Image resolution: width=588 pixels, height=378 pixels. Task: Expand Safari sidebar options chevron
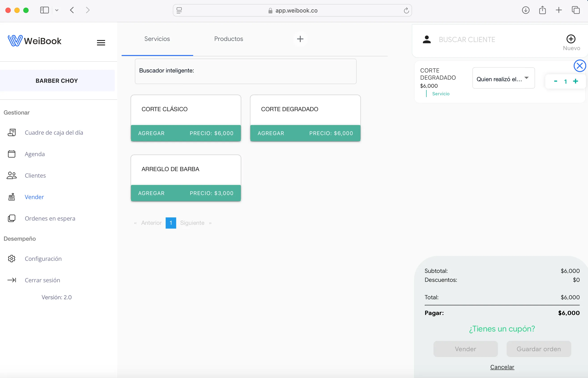click(x=57, y=10)
